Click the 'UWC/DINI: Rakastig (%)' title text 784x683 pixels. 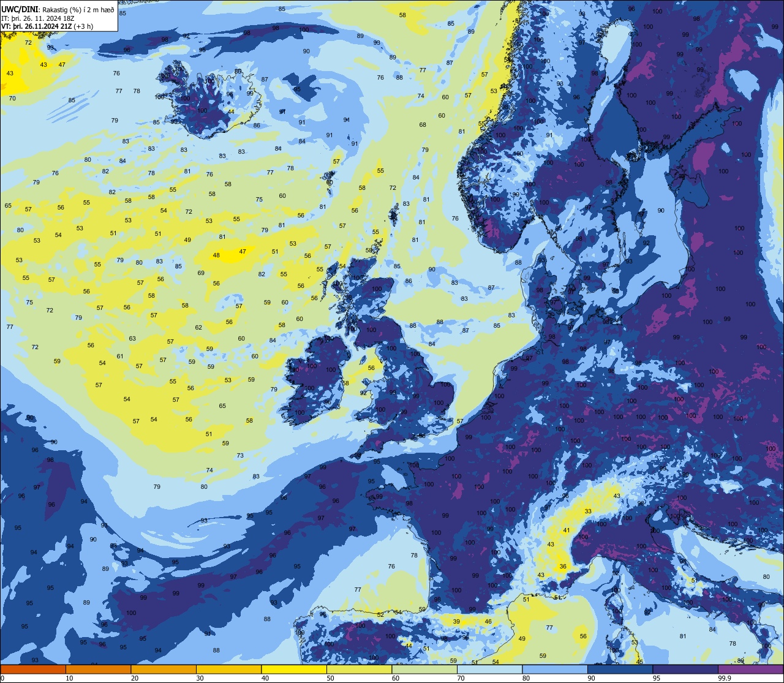click(42, 9)
